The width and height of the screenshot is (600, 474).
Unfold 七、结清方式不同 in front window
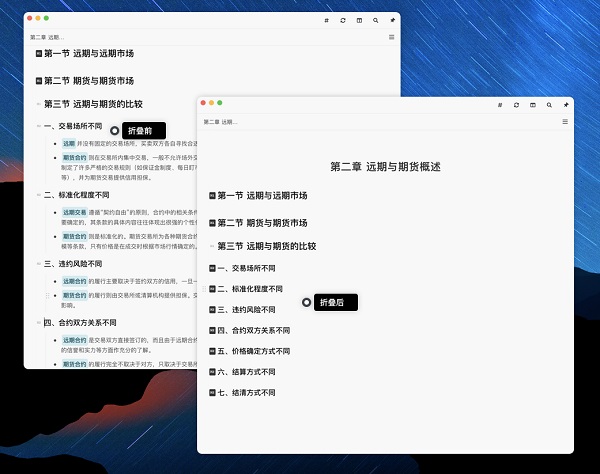coord(212,393)
